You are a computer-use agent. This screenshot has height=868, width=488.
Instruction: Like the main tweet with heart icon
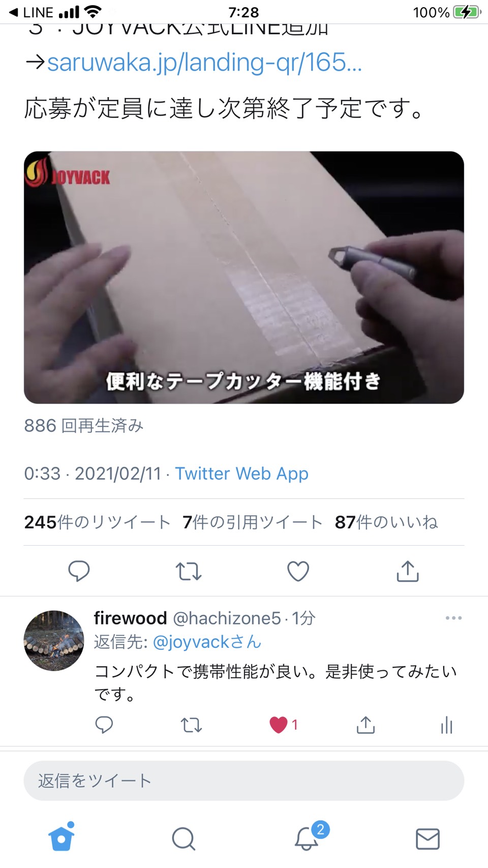298,571
